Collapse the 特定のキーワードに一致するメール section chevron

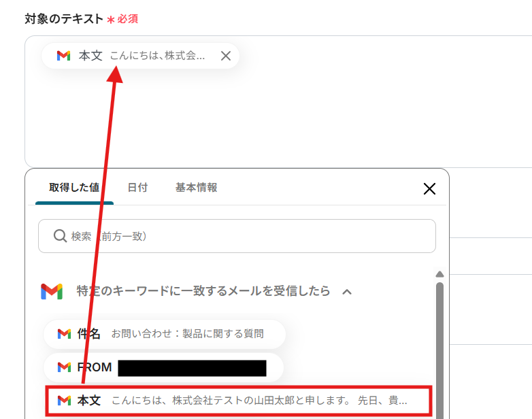(x=347, y=292)
